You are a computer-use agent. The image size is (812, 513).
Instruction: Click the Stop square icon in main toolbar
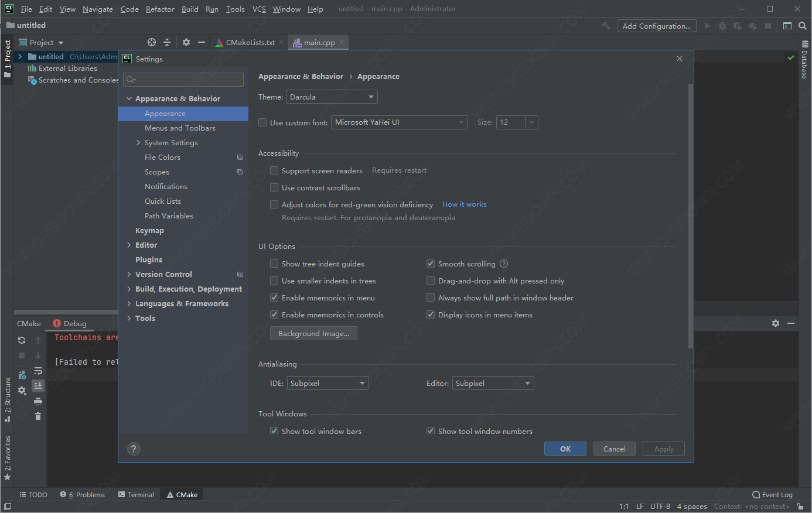tap(768, 26)
